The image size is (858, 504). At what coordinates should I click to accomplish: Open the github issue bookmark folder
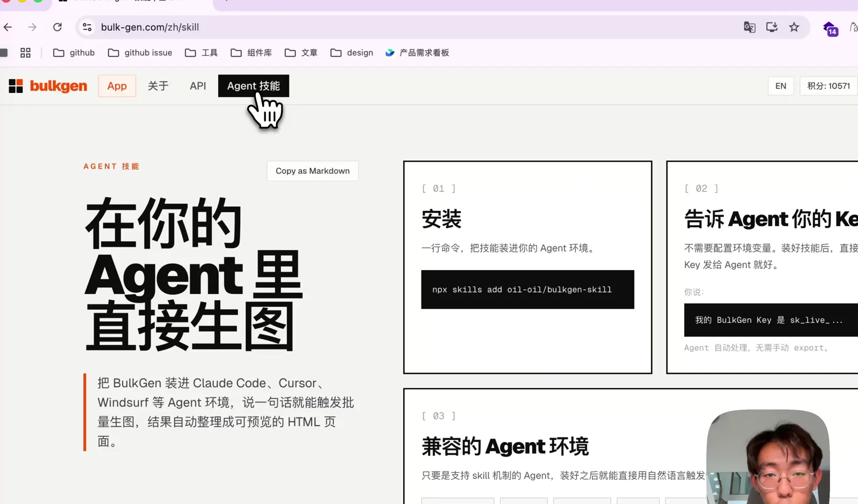[x=140, y=53]
